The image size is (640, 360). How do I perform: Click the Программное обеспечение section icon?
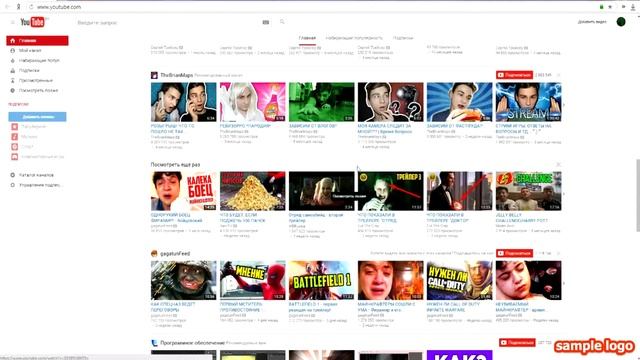(x=154, y=343)
